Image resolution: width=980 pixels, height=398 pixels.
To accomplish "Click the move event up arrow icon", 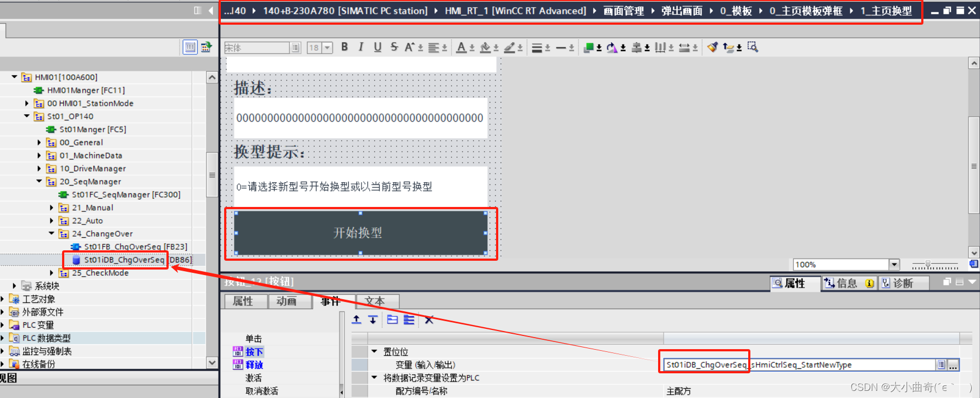I will tap(357, 319).
